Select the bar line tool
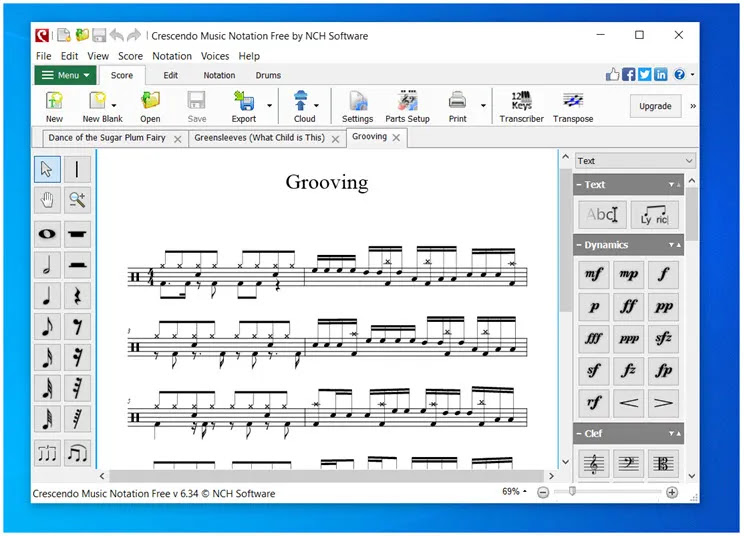 77,169
